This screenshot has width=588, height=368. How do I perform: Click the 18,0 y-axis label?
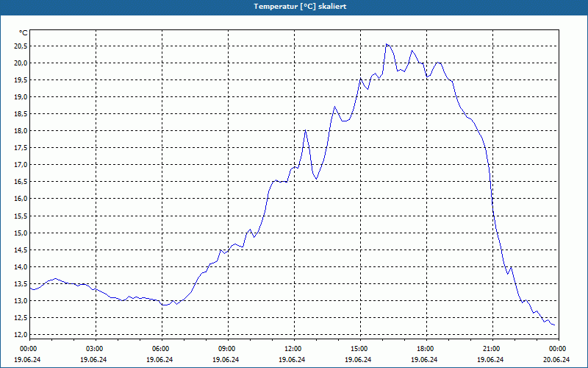tap(21, 131)
